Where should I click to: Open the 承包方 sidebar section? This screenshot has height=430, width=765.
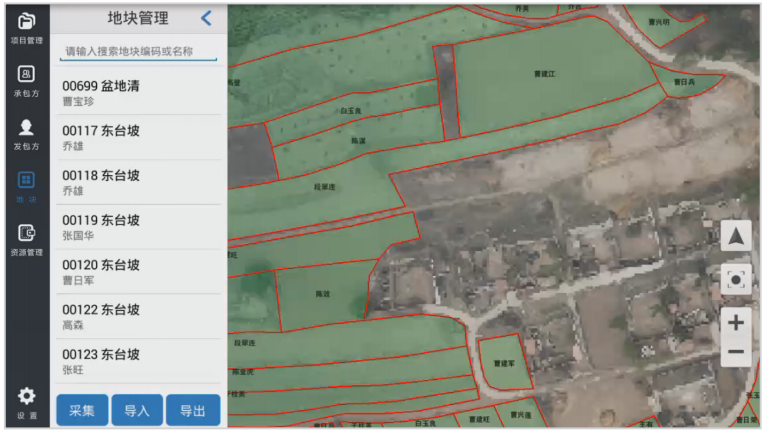[27, 80]
